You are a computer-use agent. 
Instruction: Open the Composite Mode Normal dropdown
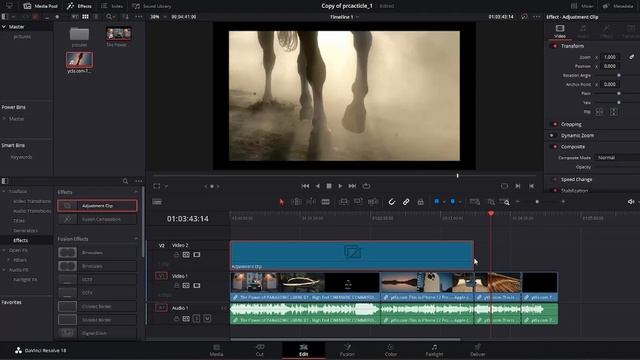pyautogui.click(x=617, y=158)
